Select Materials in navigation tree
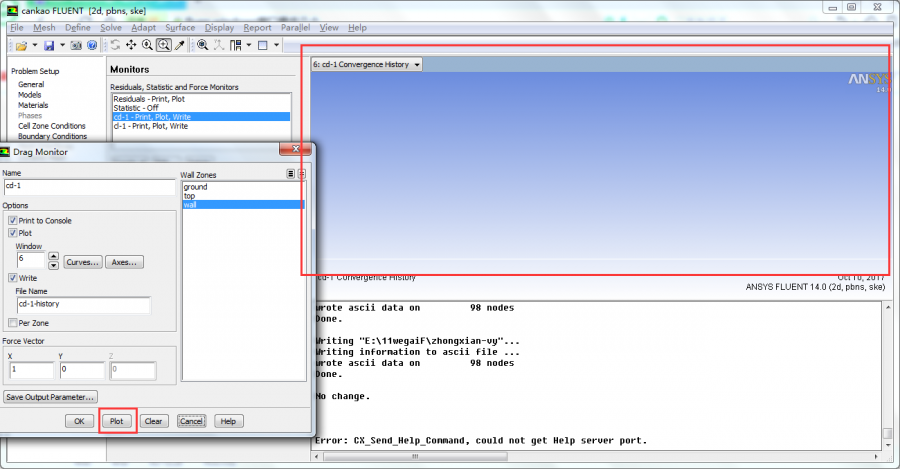 [33, 105]
